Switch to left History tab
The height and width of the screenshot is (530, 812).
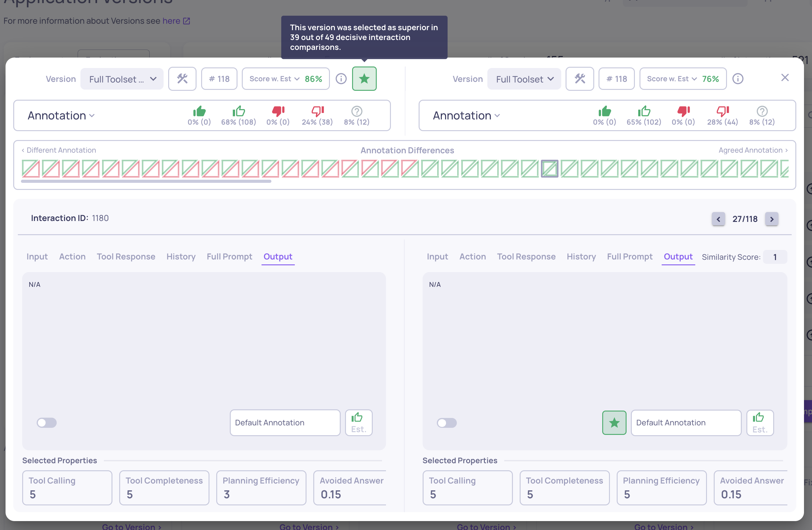(181, 257)
